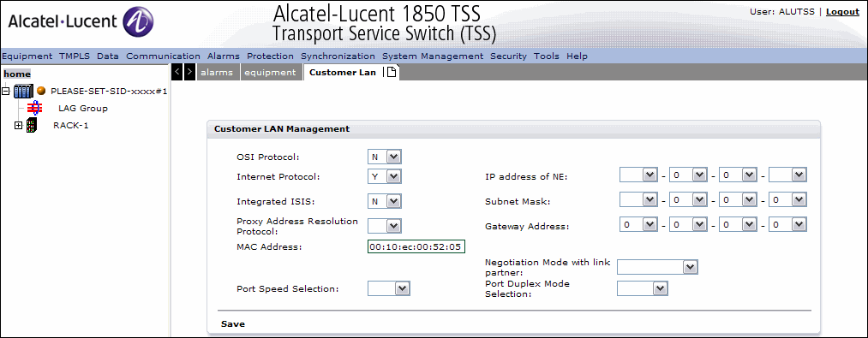
Task: Click the shelf node icon of PLEASE-SET-SID
Action: click(24, 91)
